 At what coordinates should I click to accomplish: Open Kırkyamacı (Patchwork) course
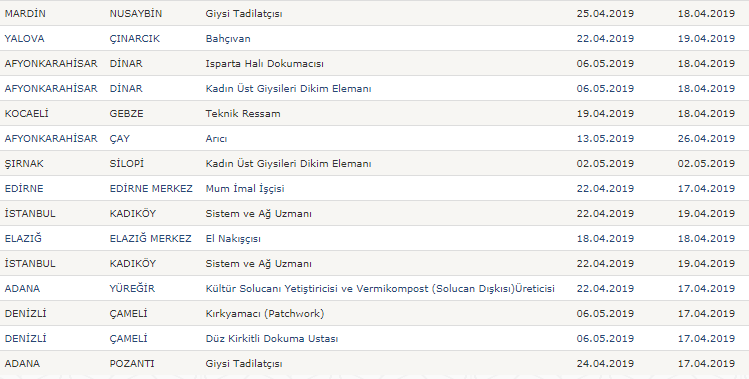265,314
